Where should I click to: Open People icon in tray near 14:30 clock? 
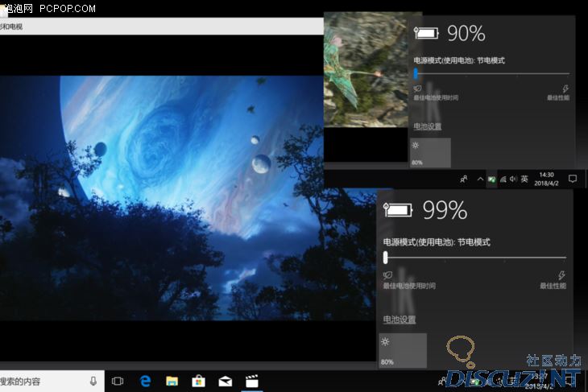[464, 179]
